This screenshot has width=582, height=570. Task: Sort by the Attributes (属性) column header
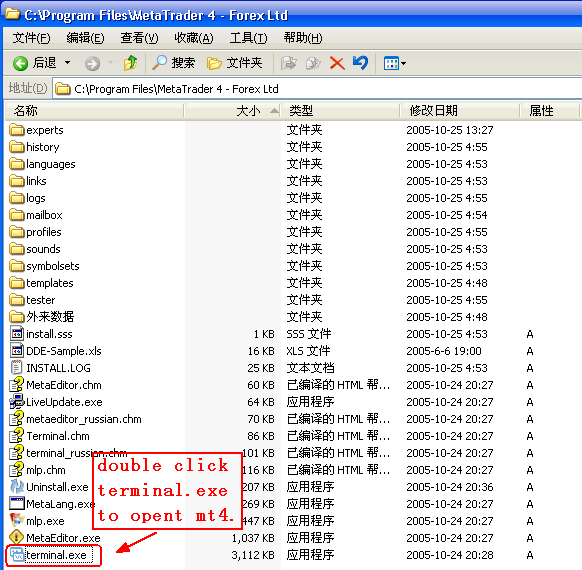pyautogui.click(x=549, y=111)
